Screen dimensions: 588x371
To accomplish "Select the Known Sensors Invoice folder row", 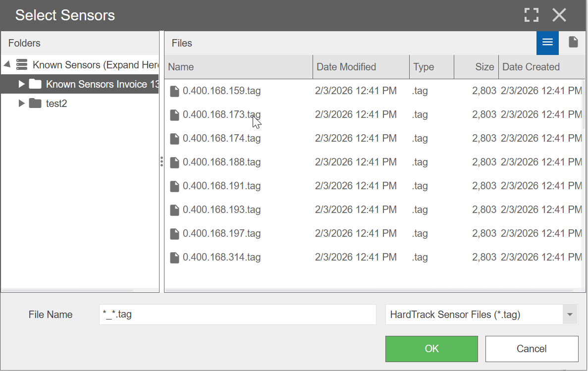I will 80,84.
